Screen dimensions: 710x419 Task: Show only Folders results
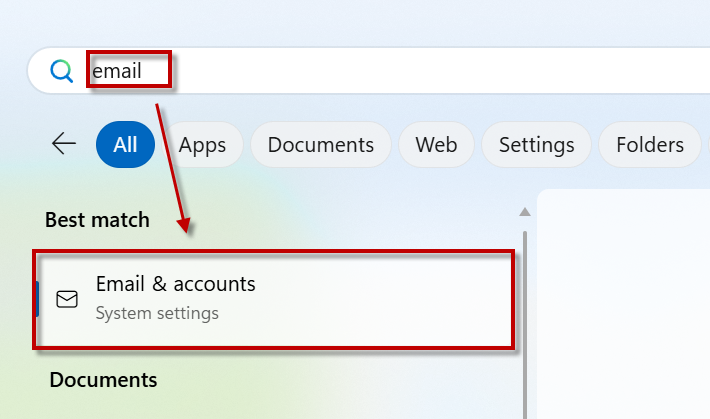649,145
